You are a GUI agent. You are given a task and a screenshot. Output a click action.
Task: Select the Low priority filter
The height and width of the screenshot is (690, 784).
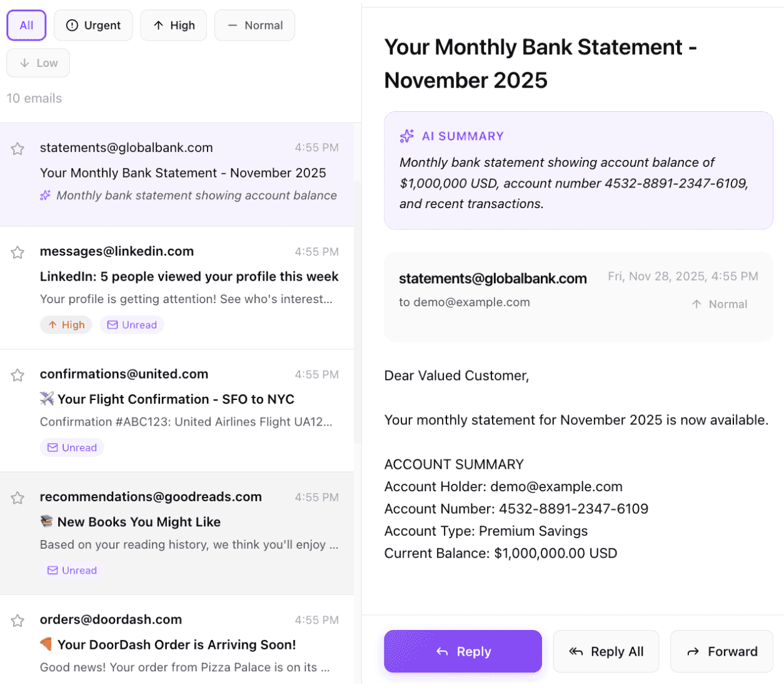pyautogui.click(x=38, y=63)
